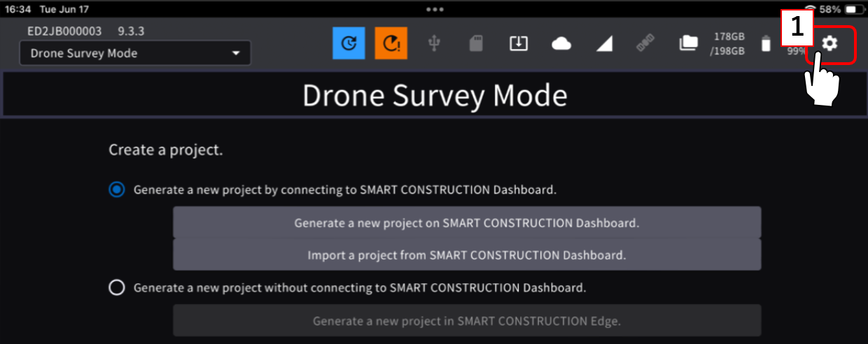Click the USB connection icon

click(x=435, y=44)
